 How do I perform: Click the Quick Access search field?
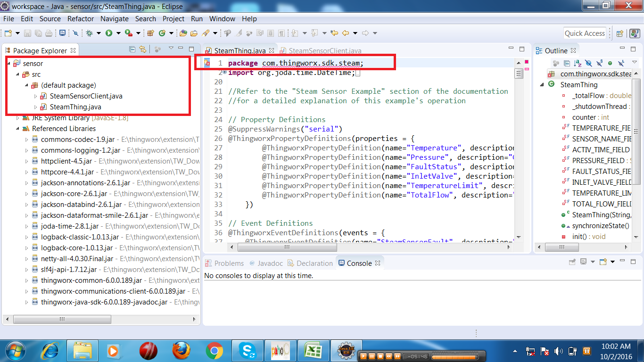pyautogui.click(x=585, y=33)
